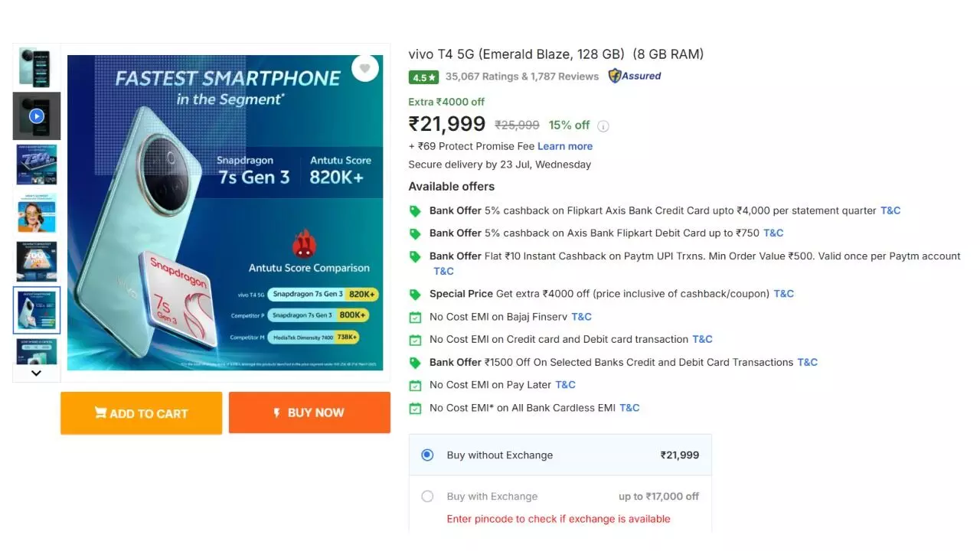
Task: Click the tag icon beside Paytm UPI offer
Action: point(415,257)
